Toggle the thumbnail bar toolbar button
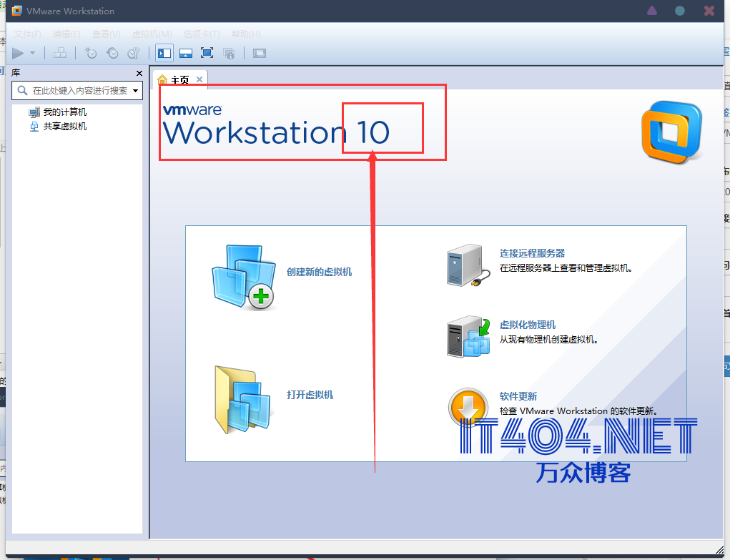This screenshot has height=560, width=730. point(186,53)
